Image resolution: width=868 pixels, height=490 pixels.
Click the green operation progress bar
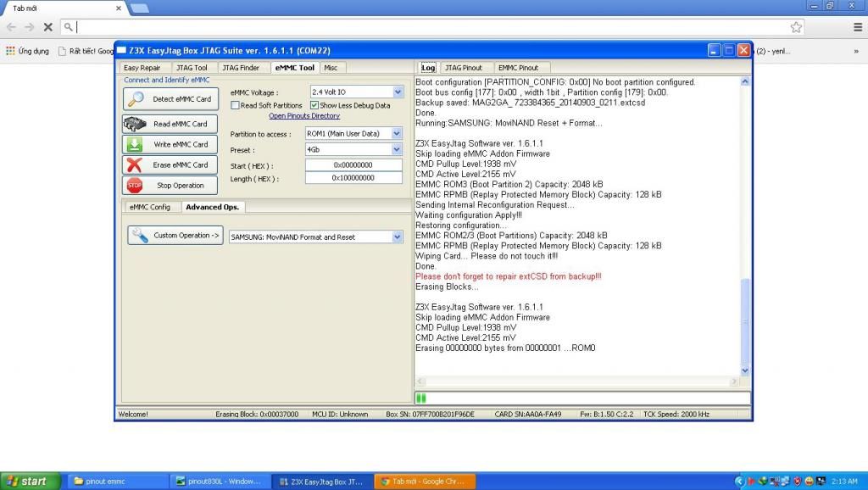582,398
